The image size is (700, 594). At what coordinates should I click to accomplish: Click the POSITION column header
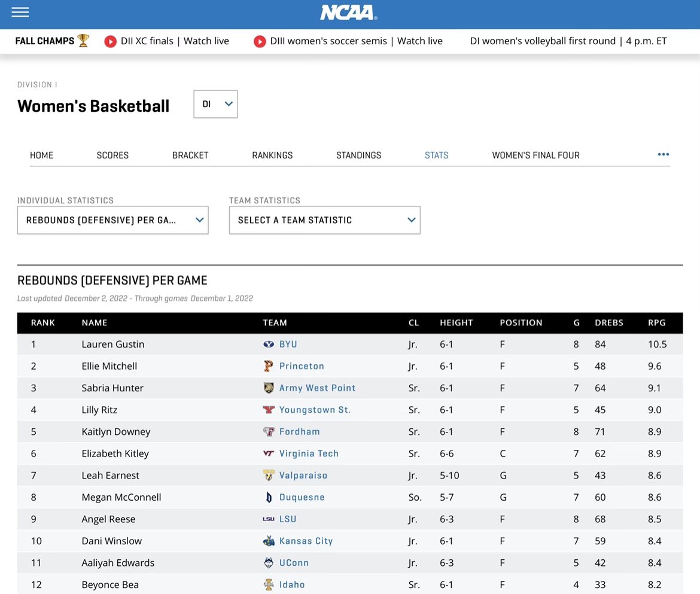point(521,322)
